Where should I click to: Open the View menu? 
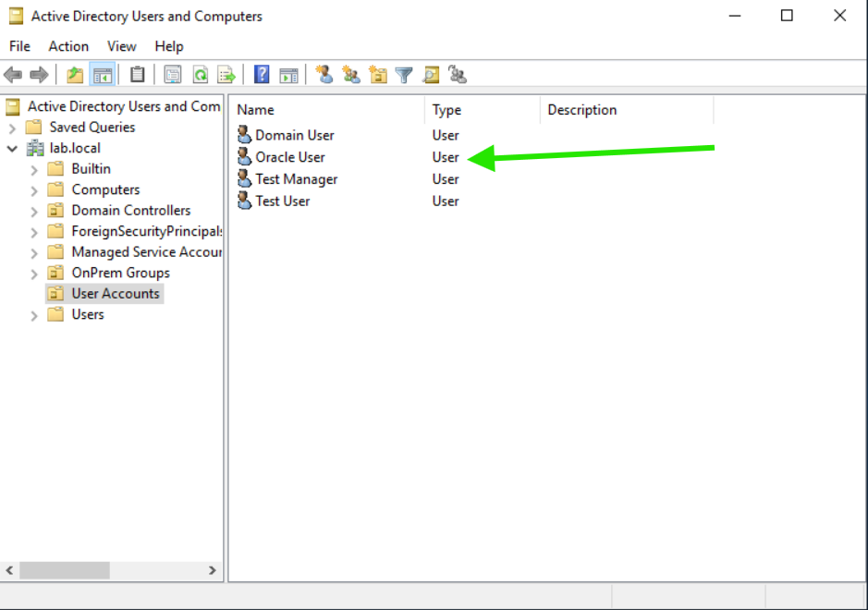point(122,46)
